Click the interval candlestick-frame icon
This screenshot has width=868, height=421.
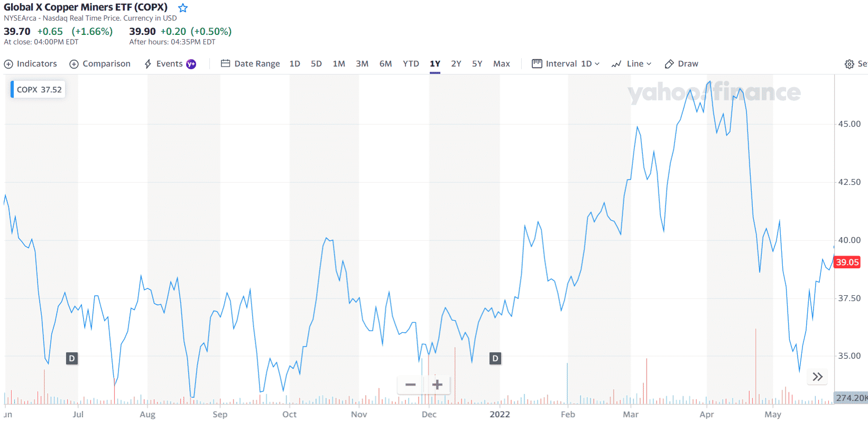coord(537,63)
